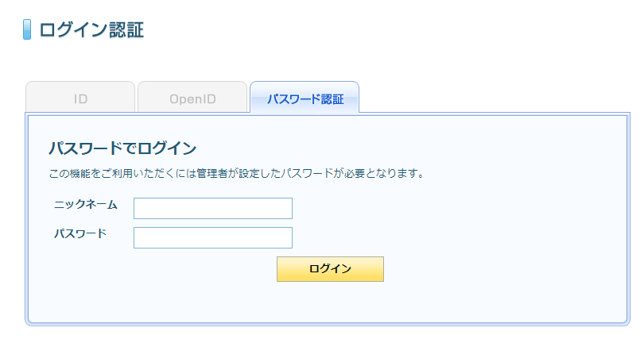Click the ニックネーム field label

point(86,205)
